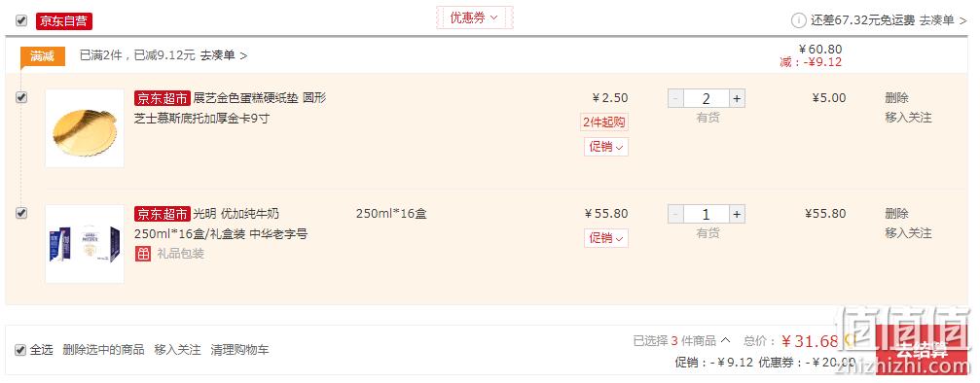Screen dimensions: 980x383
Task: Open the 优惠券 coupon dropdown
Action: [474, 17]
